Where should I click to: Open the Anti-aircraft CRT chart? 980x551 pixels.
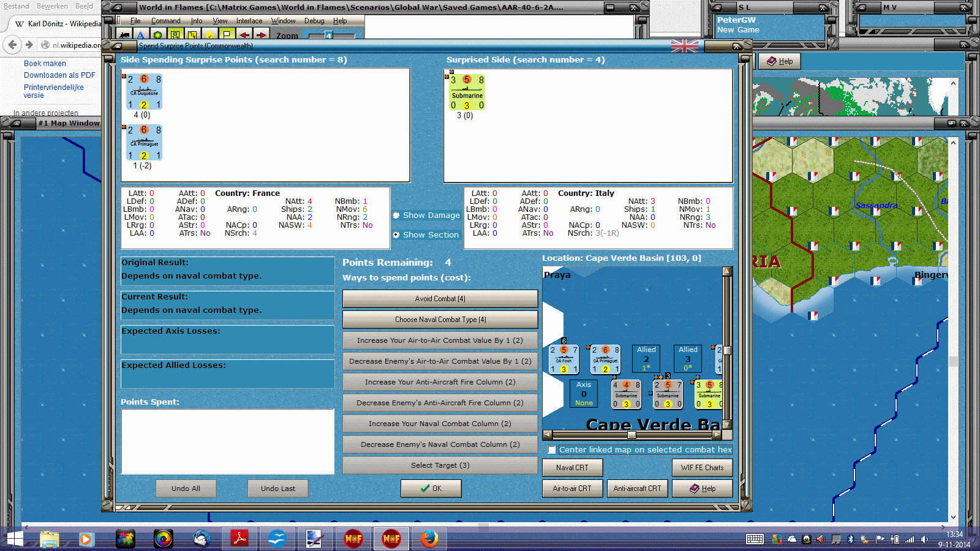click(x=637, y=489)
